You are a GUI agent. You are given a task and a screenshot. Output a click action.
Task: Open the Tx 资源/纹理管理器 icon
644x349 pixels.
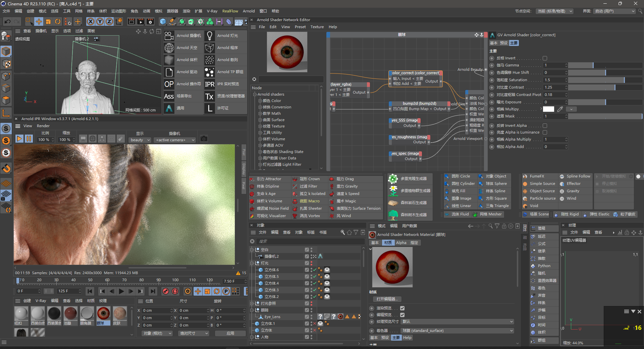[x=210, y=96]
